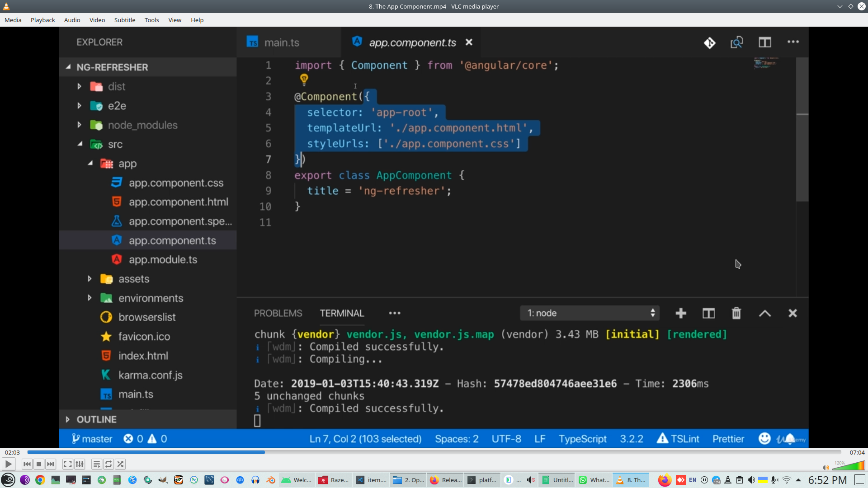This screenshot has height=488, width=868.
Task: Expand the hidden system tray icons arrow
Action: pos(798,480)
